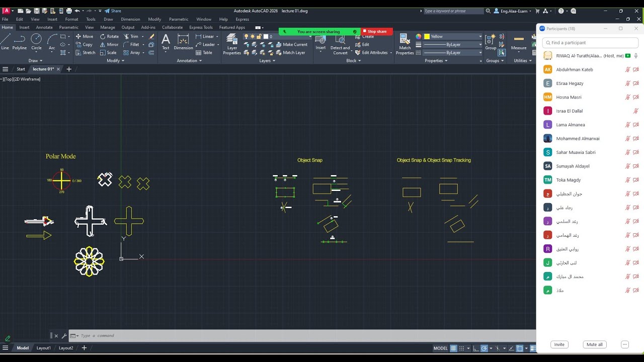Expand the Draw panel
The height and width of the screenshot is (362, 644).
[36, 60]
